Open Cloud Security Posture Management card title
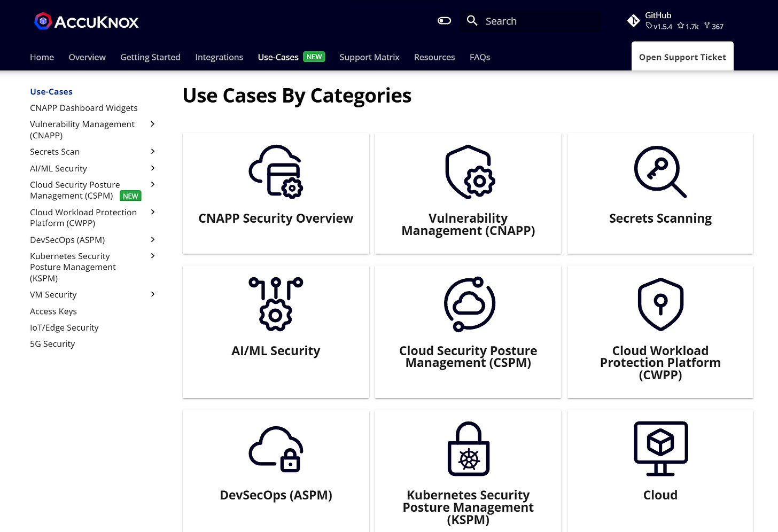 click(468, 357)
